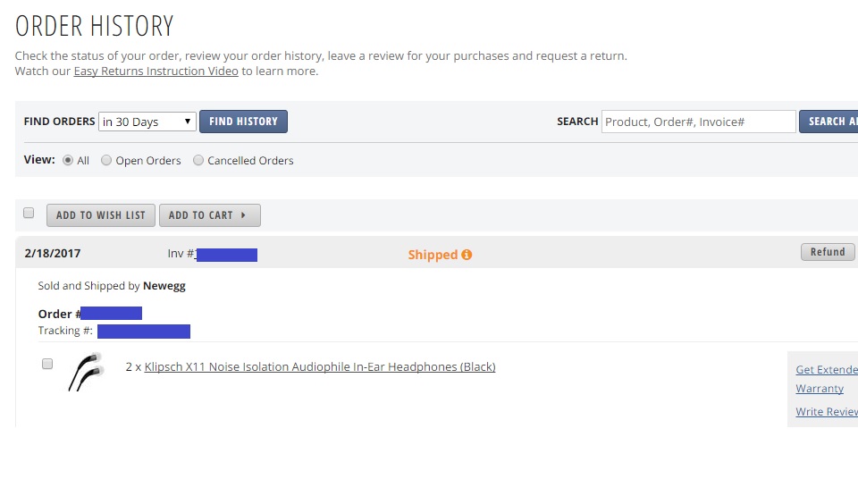Check the select-all orders checkbox

[29, 213]
